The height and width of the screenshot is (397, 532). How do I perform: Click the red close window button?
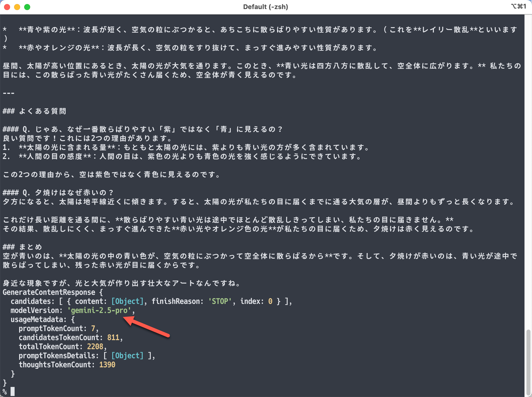point(7,7)
